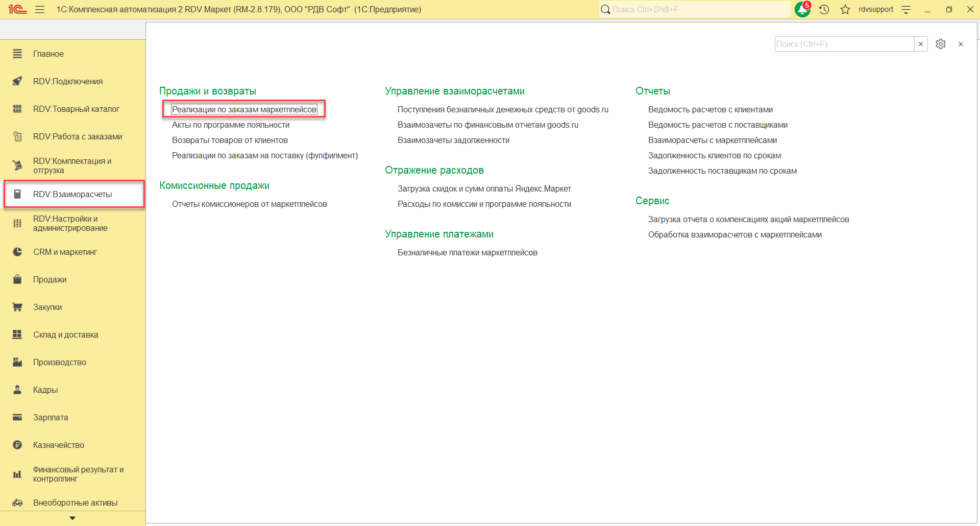980x526 pixels.
Task: Click the 1C logo icon
Action: click(x=17, y=9)
